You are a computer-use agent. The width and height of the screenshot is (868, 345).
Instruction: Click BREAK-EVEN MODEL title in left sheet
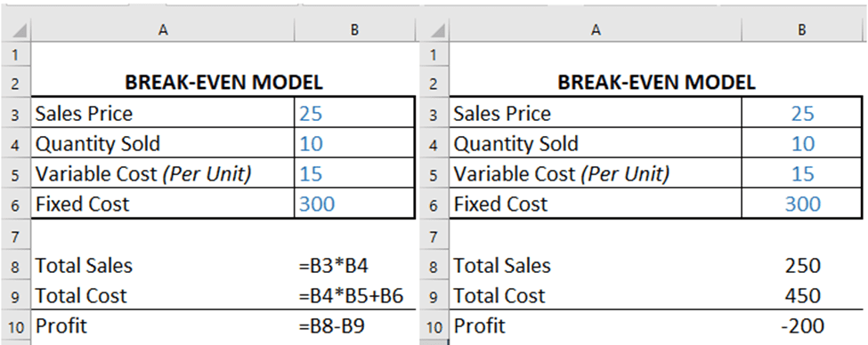click(223, 83)
